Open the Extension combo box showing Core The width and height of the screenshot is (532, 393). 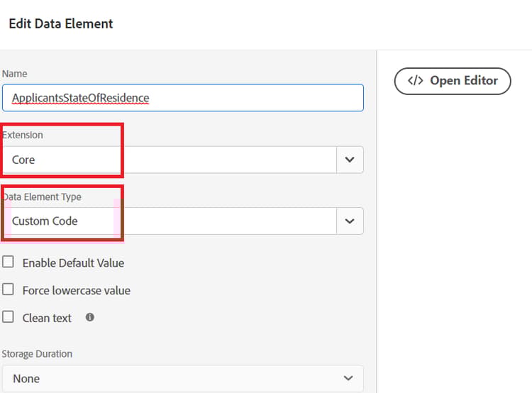coord(170,160)
